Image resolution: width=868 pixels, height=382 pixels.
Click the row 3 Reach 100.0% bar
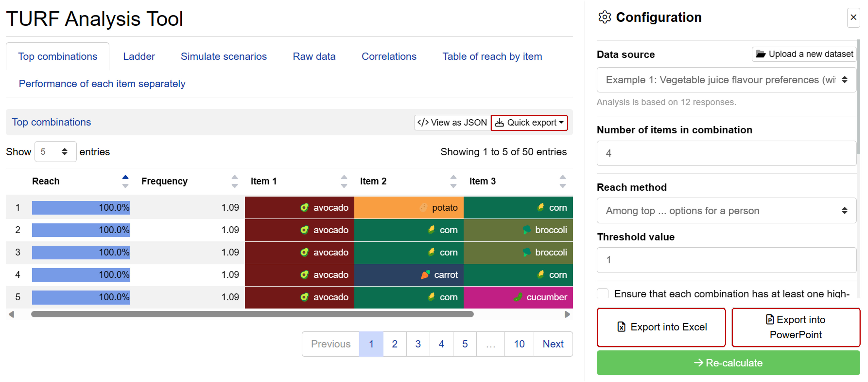81,252
